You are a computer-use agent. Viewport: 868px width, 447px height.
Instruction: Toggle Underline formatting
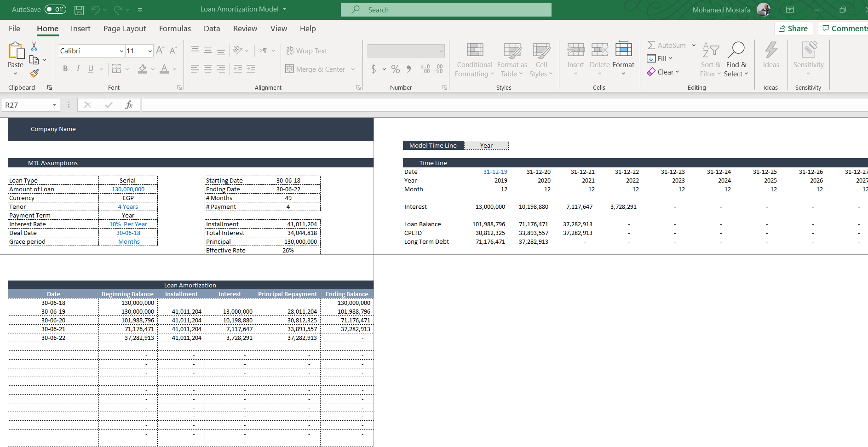tap(91, 69)
